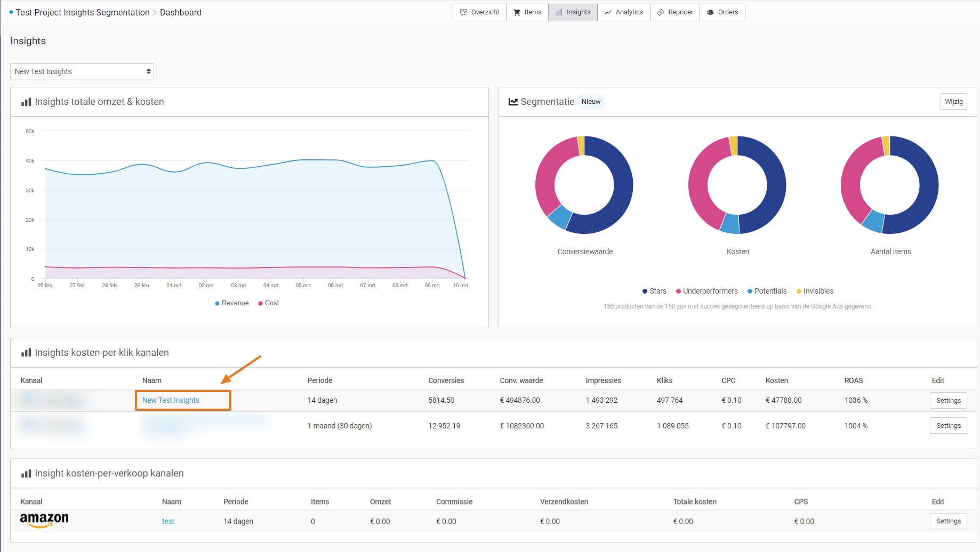This screenshot has height=552, width=980.
Task: Click the bar chart icon on Insights tab
Action: pyautogui.click(x=559, y=12)
